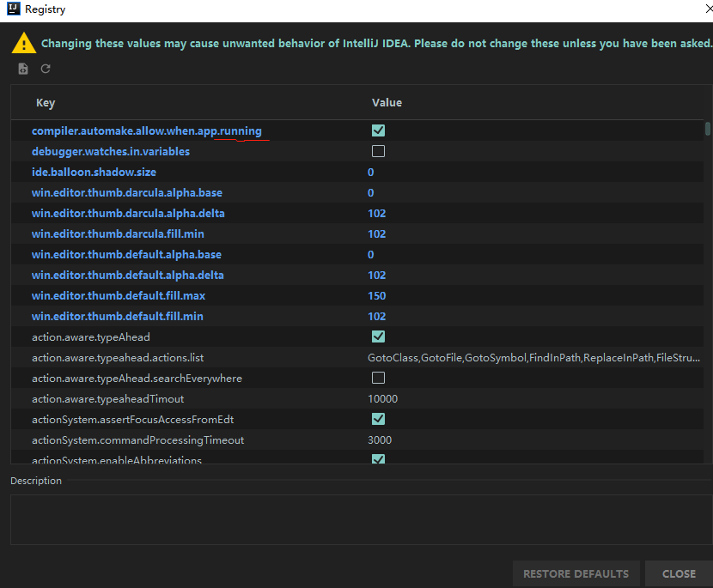This screenshot has height=588, width=713.
Task: Select actionSystem.assertFocusAccessFromEdt key
Action: (x=132, y=420)
